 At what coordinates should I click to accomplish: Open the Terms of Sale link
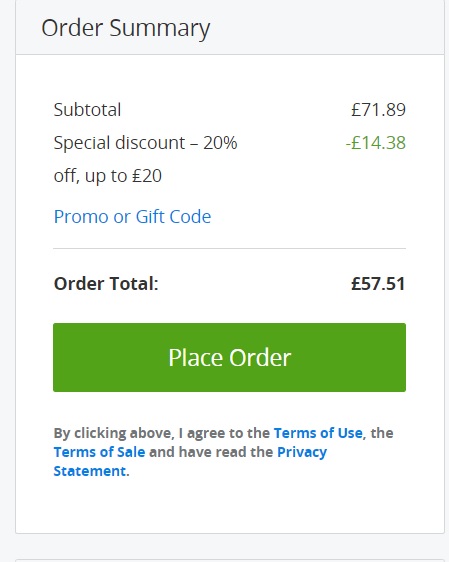[99, 452]
